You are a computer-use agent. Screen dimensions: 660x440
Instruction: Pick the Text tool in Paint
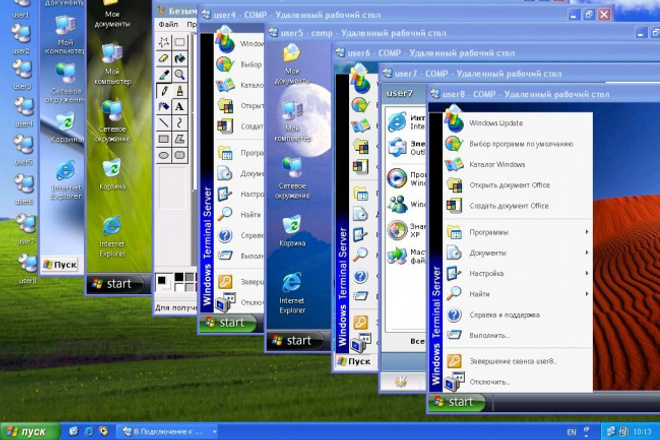tap(180, 107)
